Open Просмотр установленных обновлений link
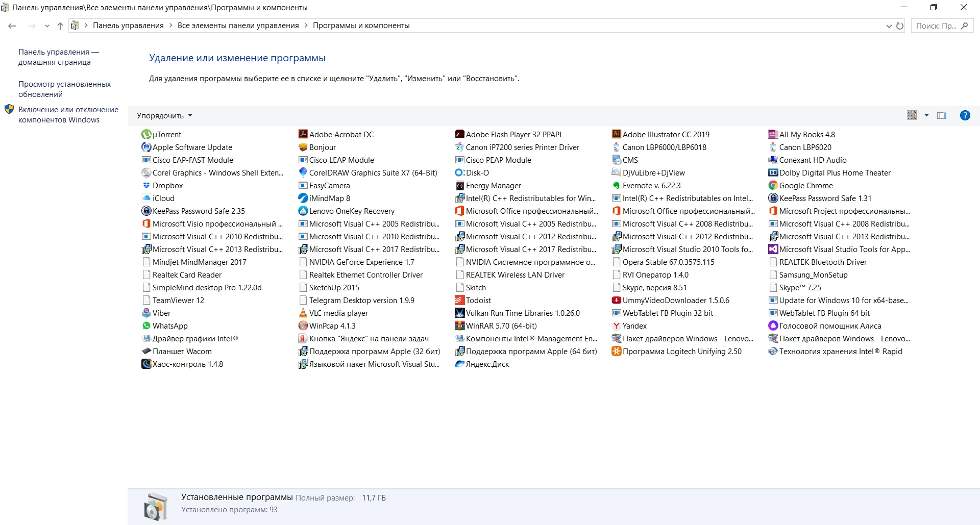The height and width of the screenshot is (525, 980). pyautogui.click(x=64, y=89)
